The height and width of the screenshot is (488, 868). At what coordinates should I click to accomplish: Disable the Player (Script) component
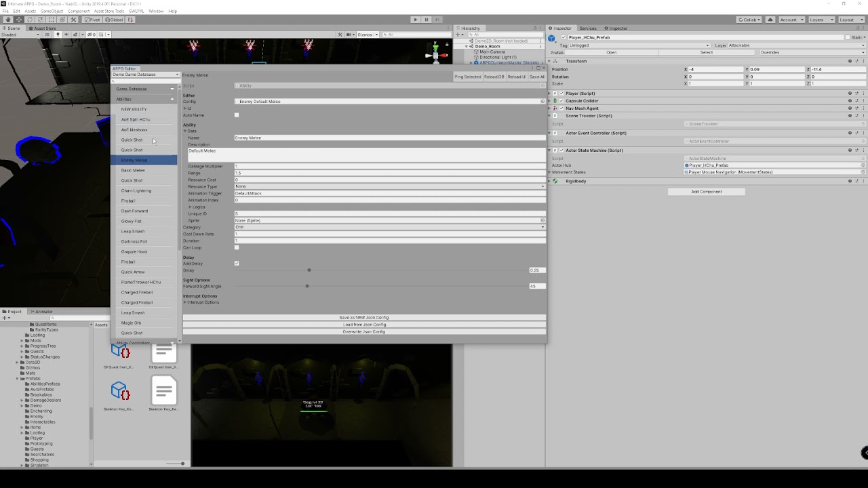[x=561, y=94]
